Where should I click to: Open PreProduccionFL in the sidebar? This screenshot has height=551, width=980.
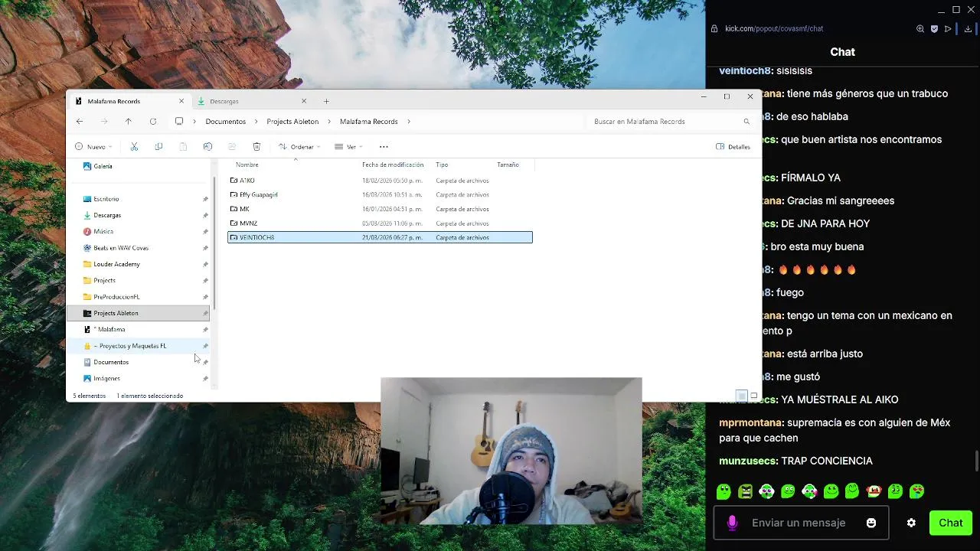116,297
